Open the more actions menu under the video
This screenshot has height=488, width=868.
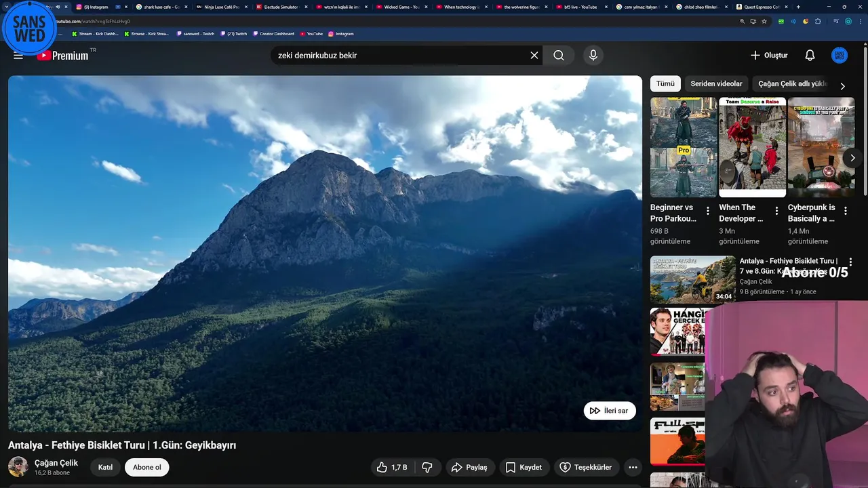[633, 467]
